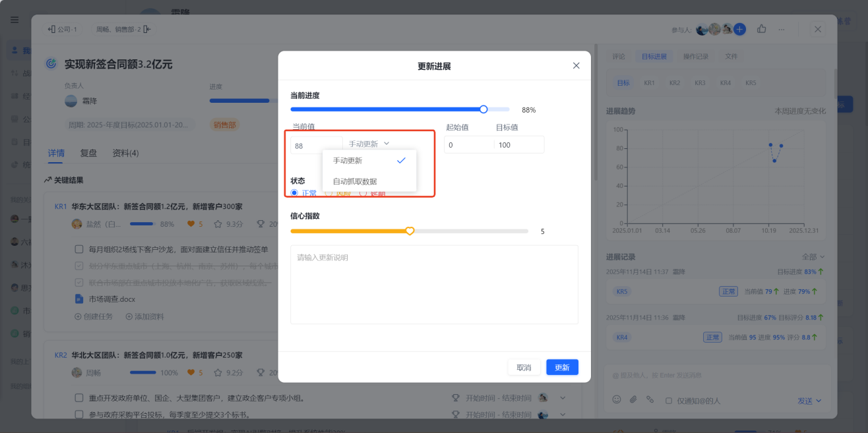Screen dimensions: 868x433
Task: Open the arrow dropdown beside 发送
Action: pyautogui.click(x=819, y=401)
